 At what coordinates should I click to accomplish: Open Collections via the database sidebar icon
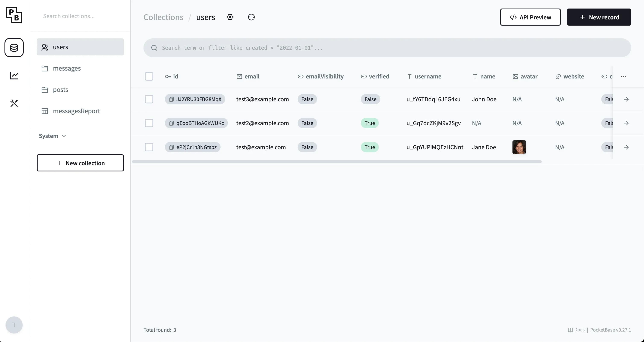(x=14, y=47)
